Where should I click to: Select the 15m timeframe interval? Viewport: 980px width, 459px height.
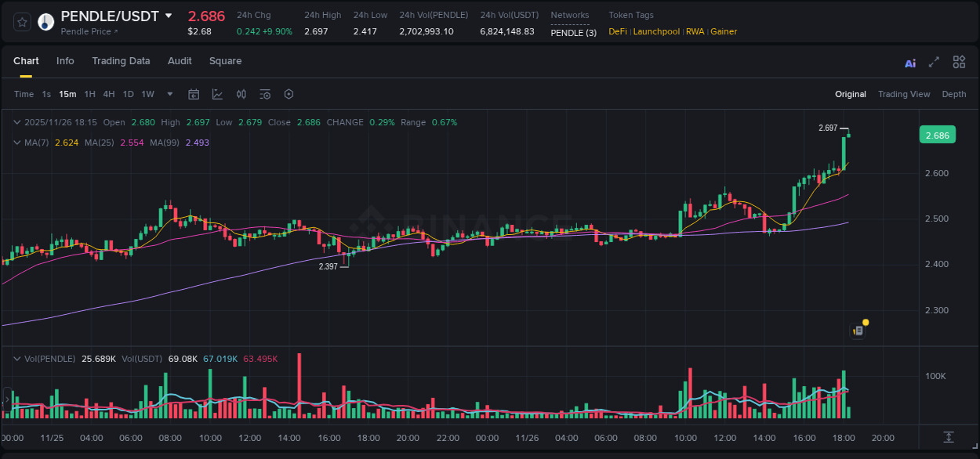67,93
